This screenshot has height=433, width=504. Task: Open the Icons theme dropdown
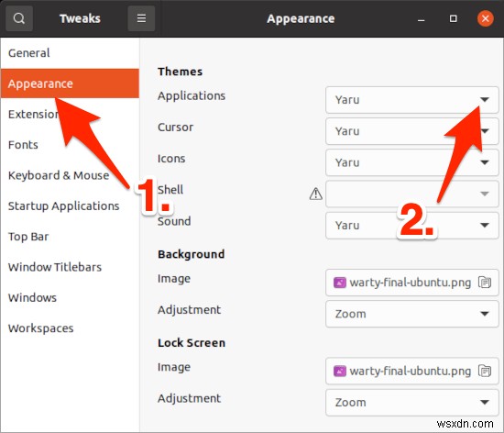(412, 162)
